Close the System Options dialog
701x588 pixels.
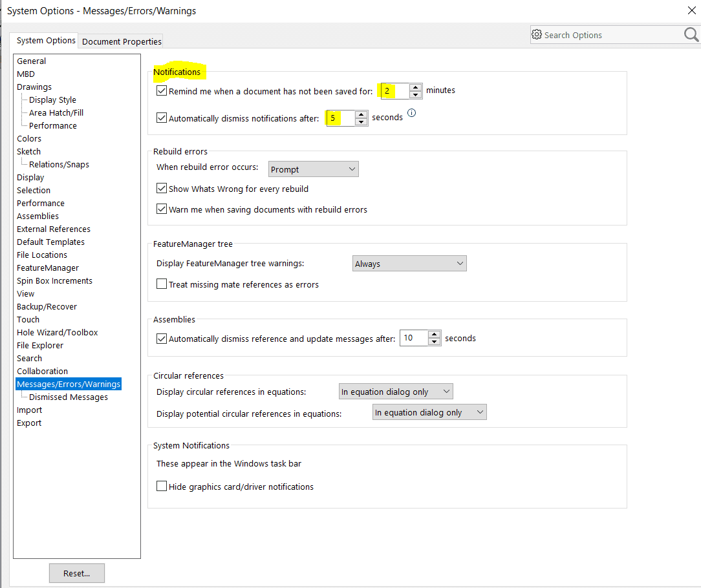point(691,10)
